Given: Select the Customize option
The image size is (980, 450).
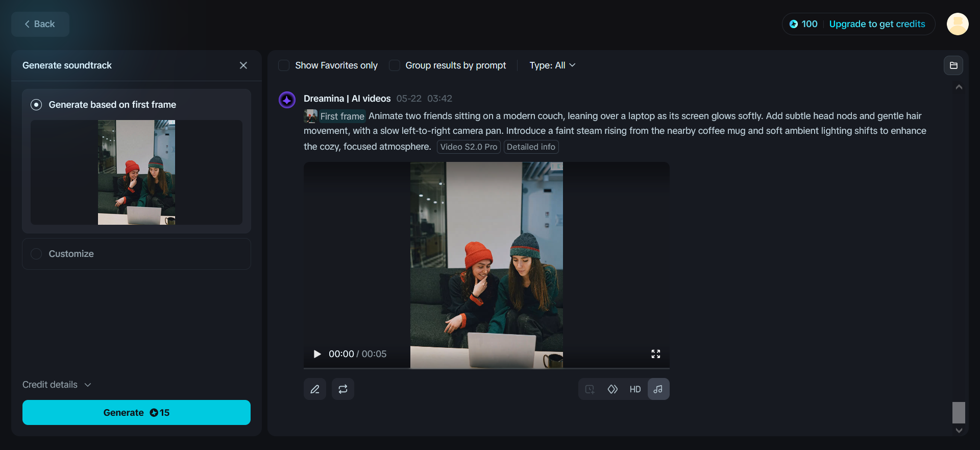Looking at the screenshot, I should pyautogui.click(x=136, y=254).
